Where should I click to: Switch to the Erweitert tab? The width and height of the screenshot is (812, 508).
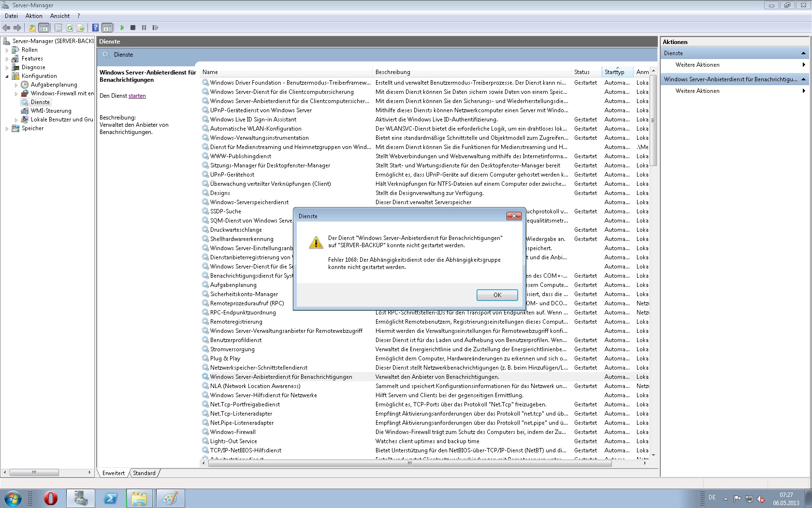point(114,473)
